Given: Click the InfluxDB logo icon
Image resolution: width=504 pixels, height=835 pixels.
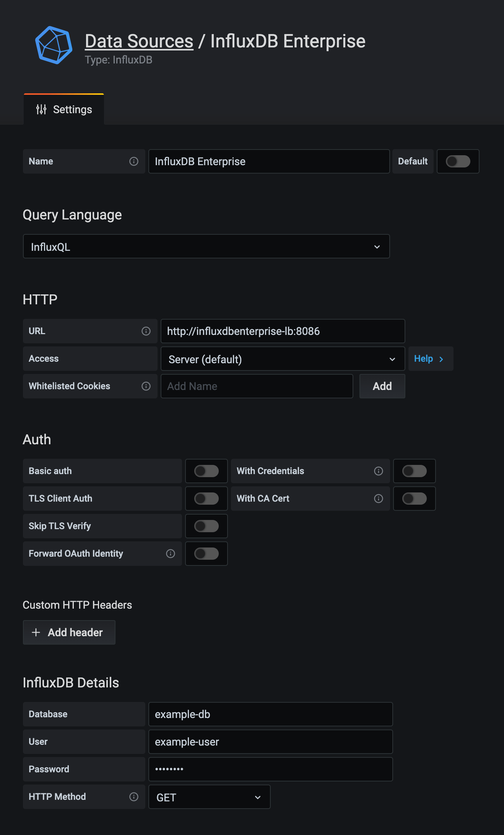Looking at the screenshot, I should [x=54, y=45].
